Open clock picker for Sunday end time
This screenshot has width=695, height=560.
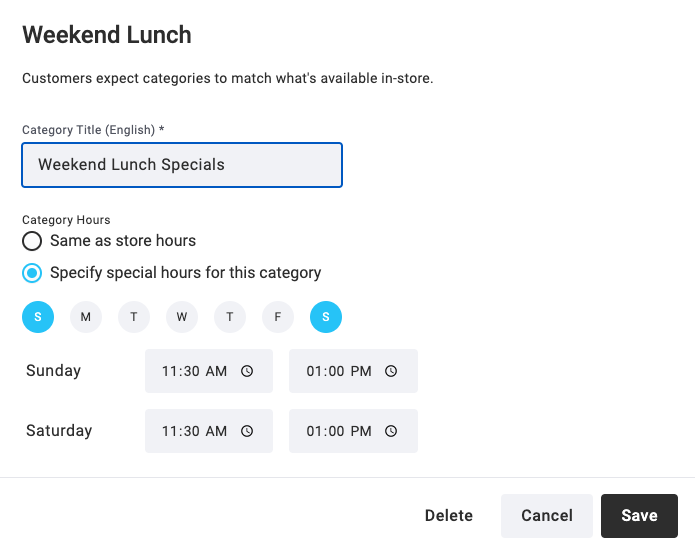(x=391, y=371)
